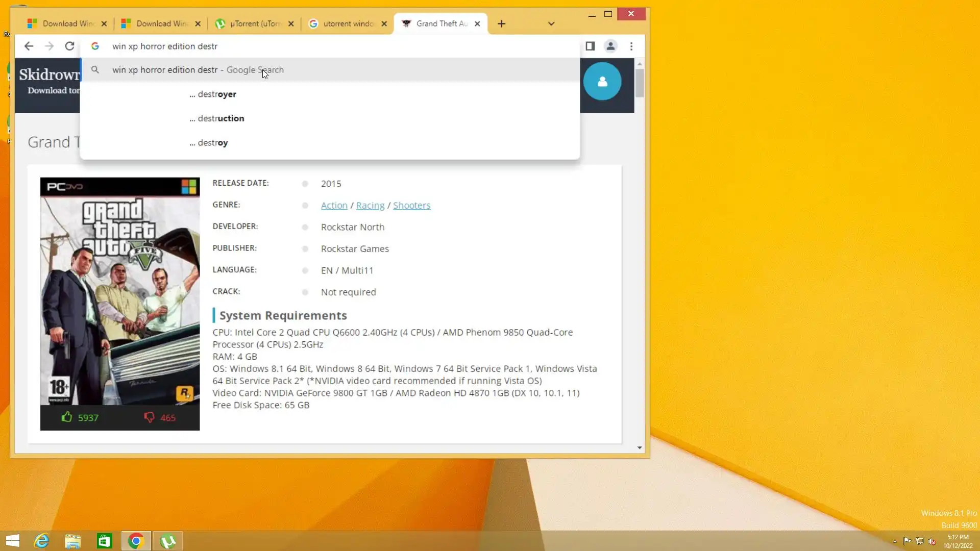Toggle the browser side panel icon
This screenshot has width=980, height=551.
coord(590,46)
